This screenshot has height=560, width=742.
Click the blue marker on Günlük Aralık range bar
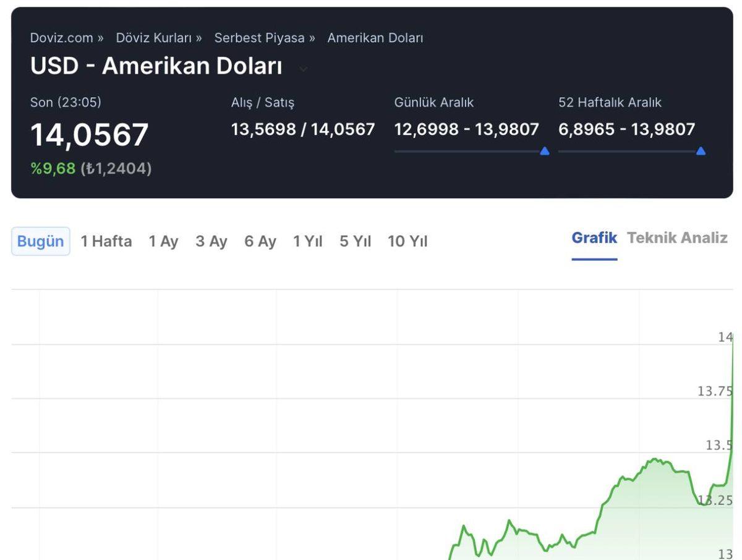545,150
